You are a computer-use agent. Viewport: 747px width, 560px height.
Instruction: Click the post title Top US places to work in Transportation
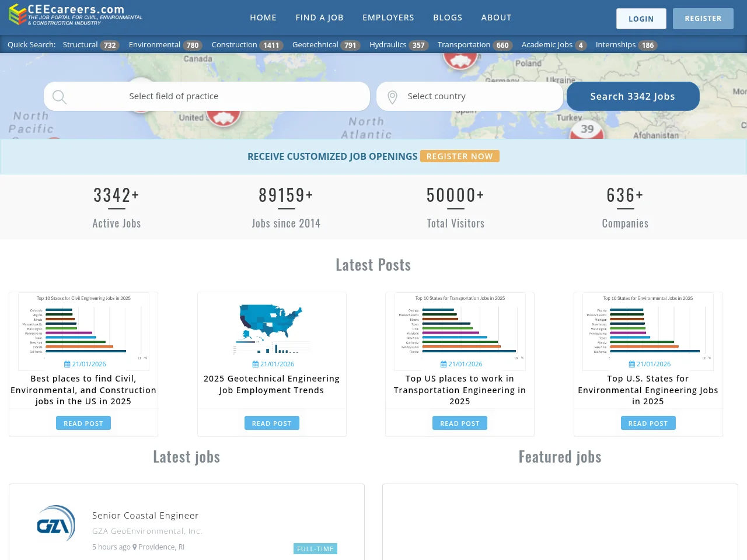pyautogui.click(x=460, y=390)
